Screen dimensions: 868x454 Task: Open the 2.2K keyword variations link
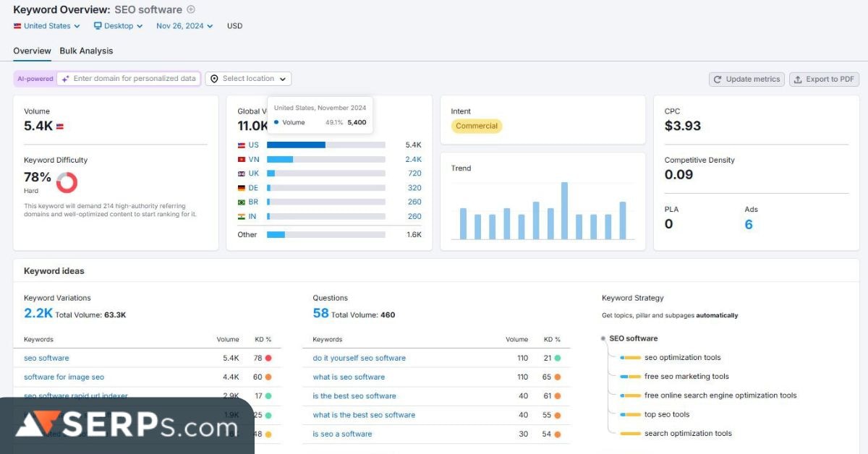[x=38, y=313]
